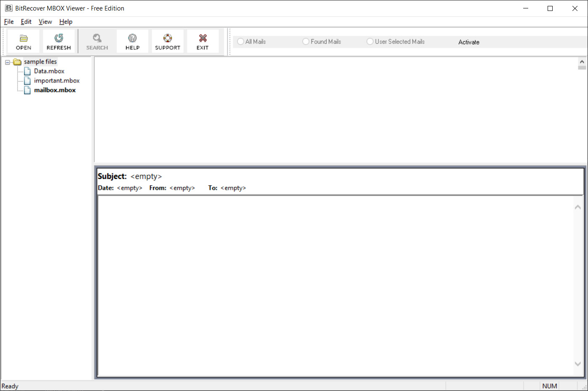Image resolution: width=588 pixels, height=391 pixels.
Task: Click the OPEN toolbar icon
Action: [x=24, y=38]
